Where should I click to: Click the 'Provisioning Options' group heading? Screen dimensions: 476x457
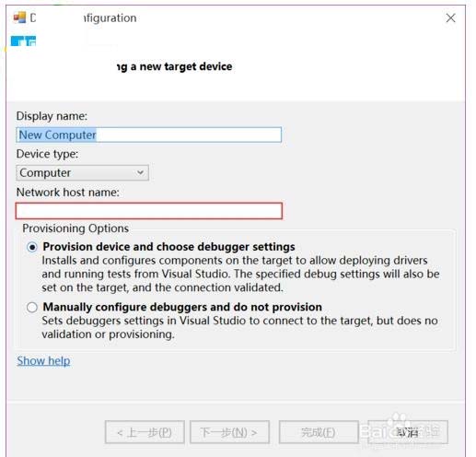tap(75, 228)
